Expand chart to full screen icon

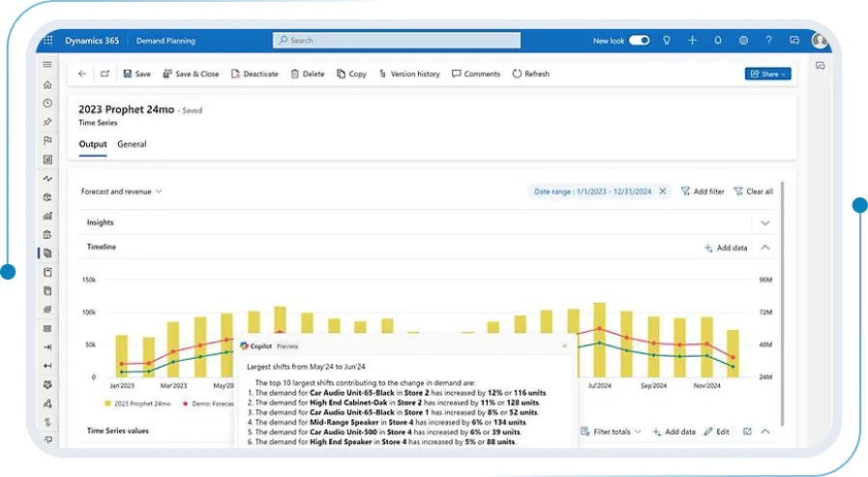click(747, 432)
